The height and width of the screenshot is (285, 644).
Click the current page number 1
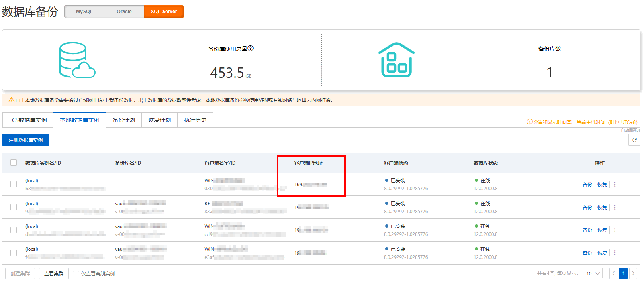click(x=624, y=273)
